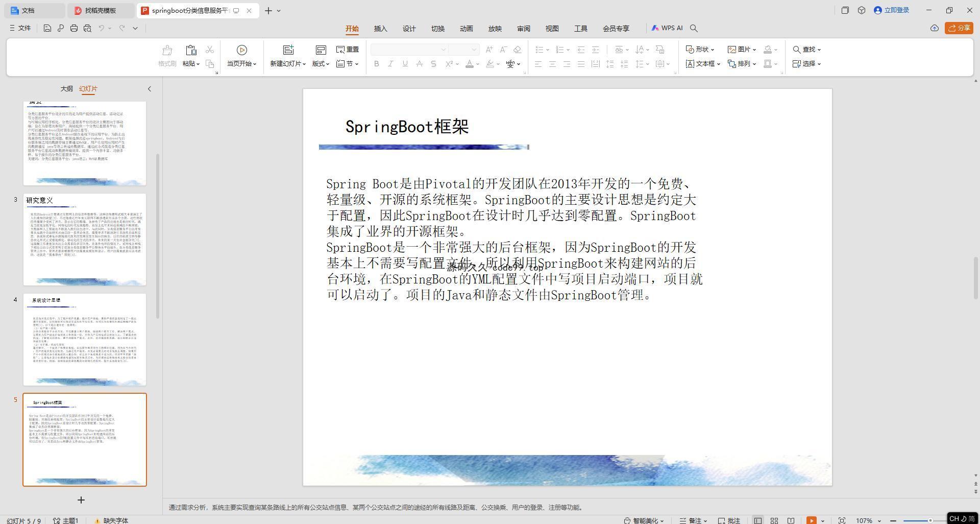The image size is (980, 524).
Task: Switch to the Insert (插入) tab
Action: [x=381, y=29]
